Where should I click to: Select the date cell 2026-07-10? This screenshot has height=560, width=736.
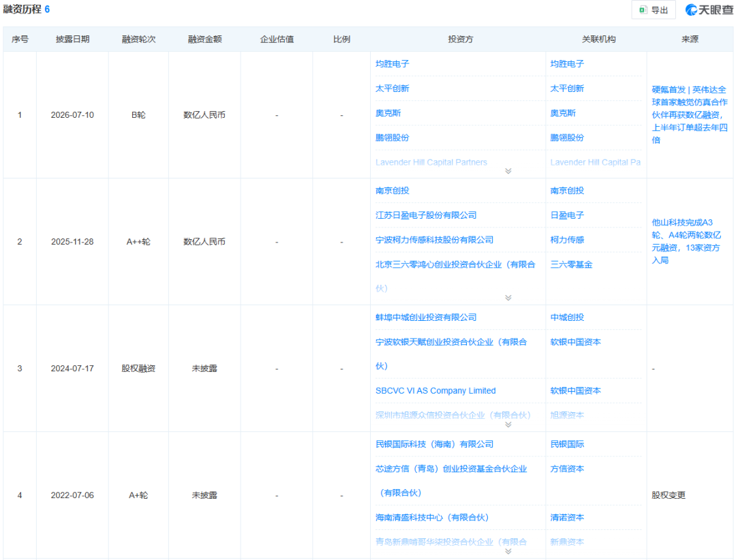(72, 115)
